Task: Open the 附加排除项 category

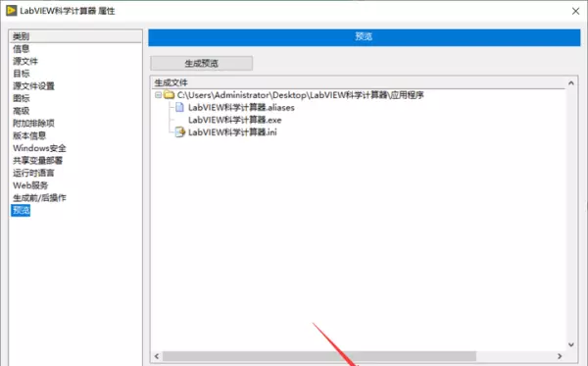Action: [x=33, y=123]
